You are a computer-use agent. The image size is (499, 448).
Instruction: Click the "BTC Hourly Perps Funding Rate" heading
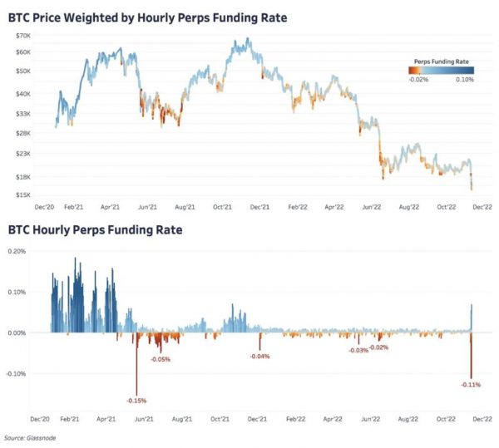click(x=95, y=229)
